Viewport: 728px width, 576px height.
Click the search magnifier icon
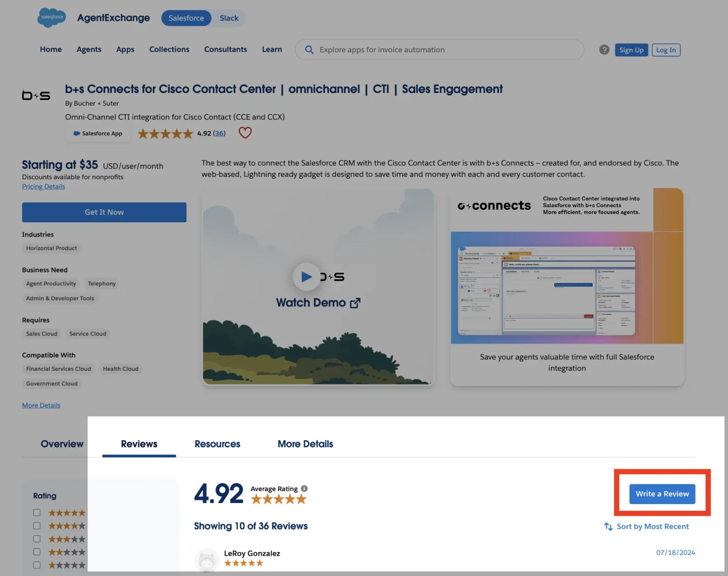click(x=309, y=50)
